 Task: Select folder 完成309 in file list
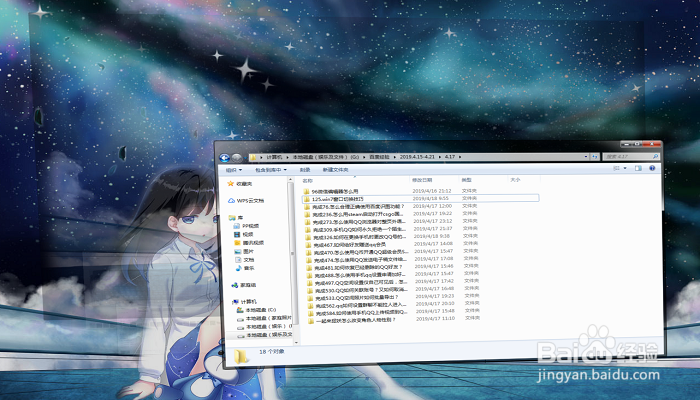click(356, 230)
